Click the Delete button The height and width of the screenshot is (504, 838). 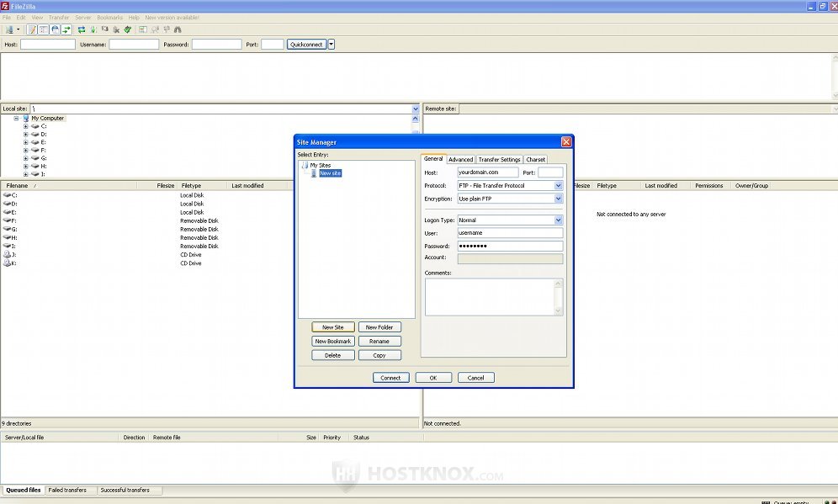(333, 355)
